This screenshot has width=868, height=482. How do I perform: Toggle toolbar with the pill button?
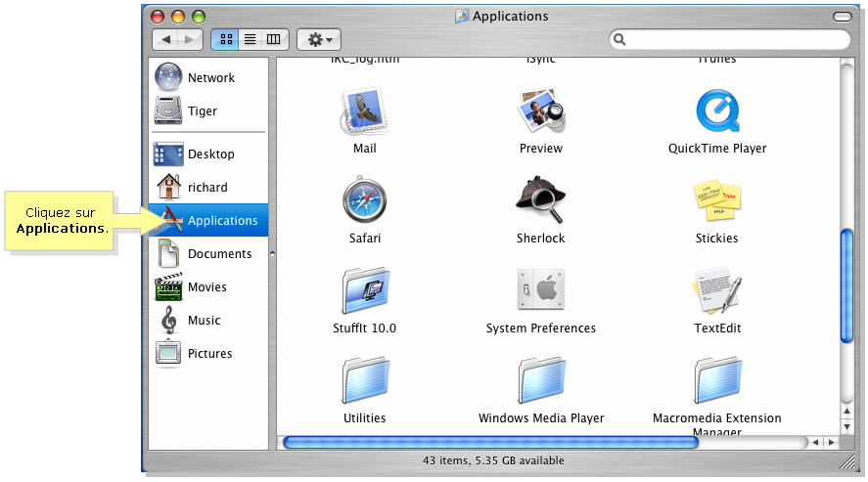pos(842,17)
